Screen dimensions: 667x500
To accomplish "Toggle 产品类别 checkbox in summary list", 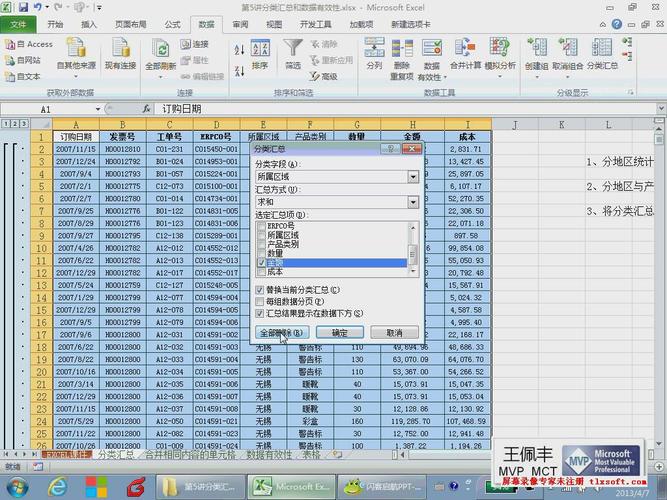I will (262, 245).
